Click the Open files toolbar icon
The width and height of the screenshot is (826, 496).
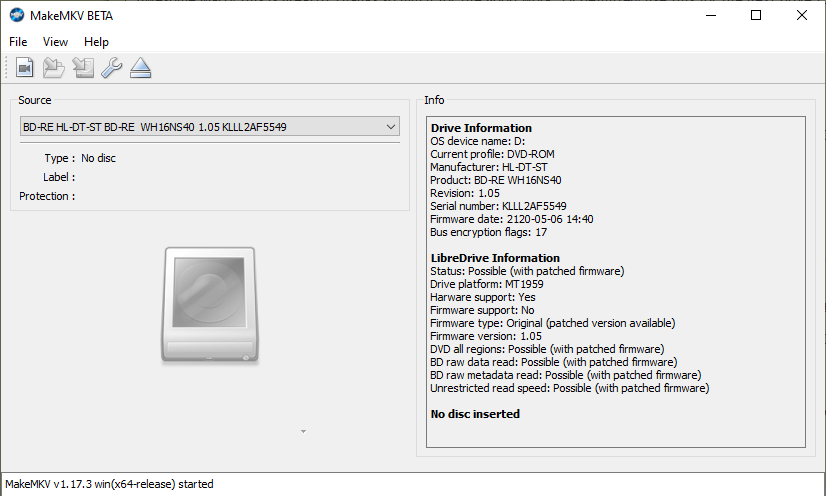24,68
